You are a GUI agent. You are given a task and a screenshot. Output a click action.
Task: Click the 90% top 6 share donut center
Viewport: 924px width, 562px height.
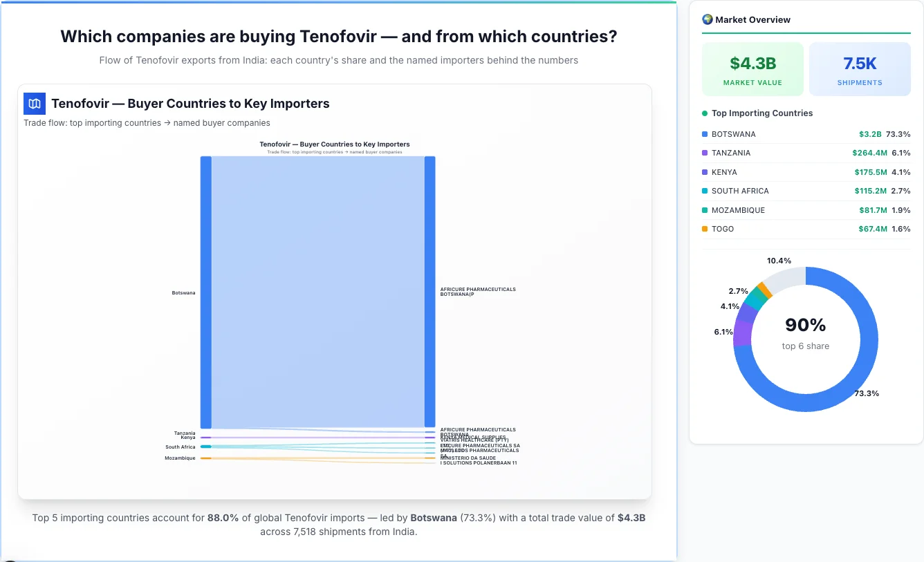point(805,335)
